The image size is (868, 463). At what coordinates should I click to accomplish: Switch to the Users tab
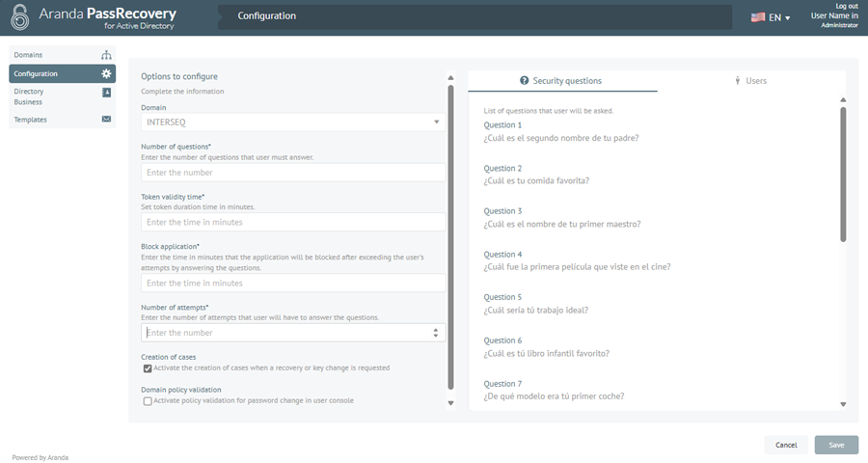751,81
